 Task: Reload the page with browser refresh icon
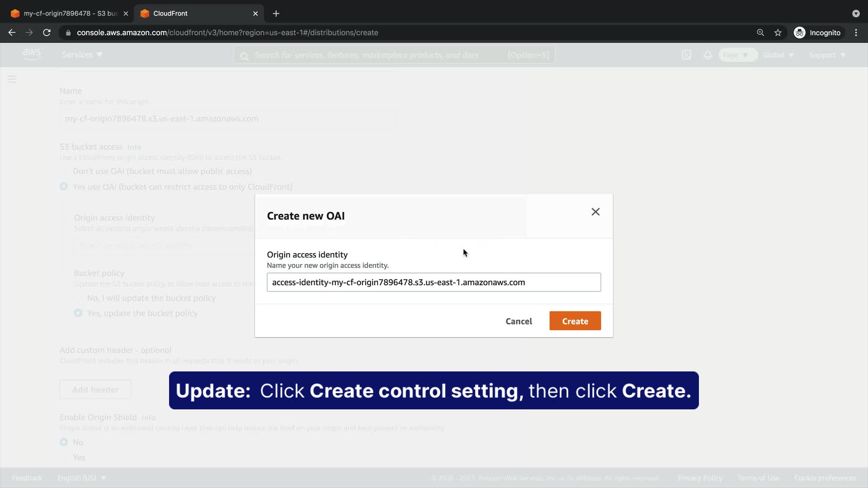point(47,33)
